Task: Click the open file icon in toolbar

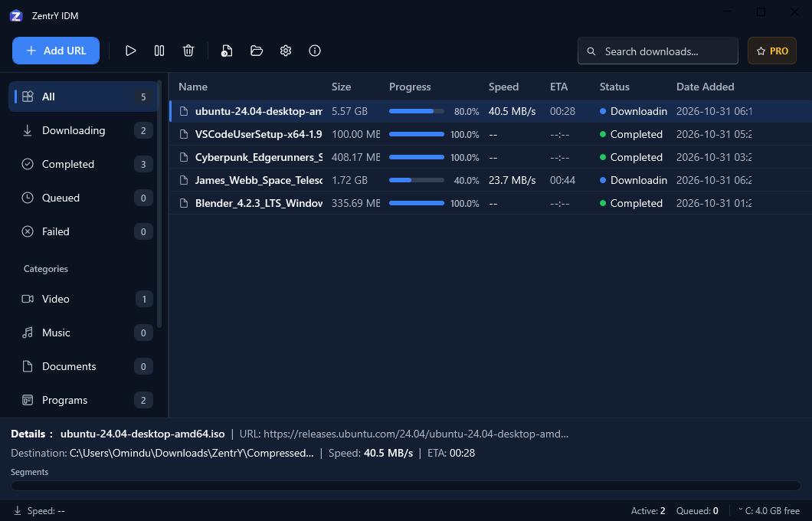Action: click(227, 51)
